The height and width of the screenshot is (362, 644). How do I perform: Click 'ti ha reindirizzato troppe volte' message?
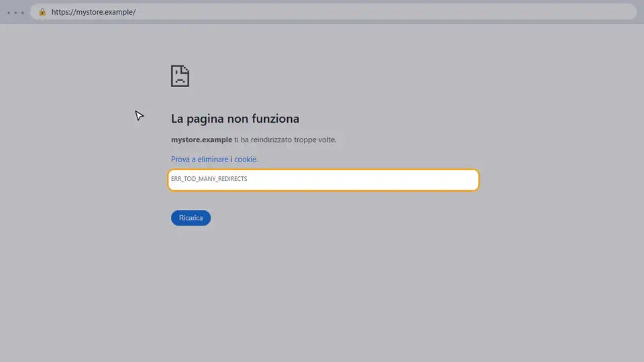285,139
